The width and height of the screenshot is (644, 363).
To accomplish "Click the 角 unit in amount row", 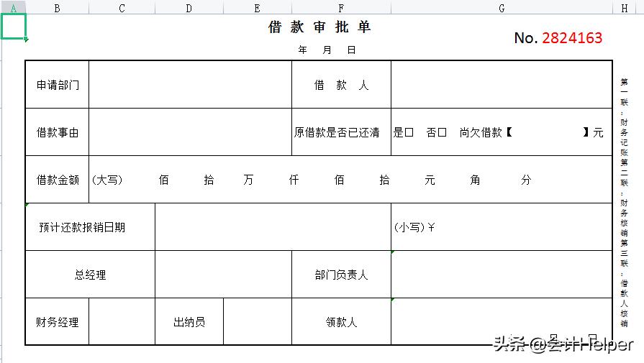I will [x=475, y=180].
